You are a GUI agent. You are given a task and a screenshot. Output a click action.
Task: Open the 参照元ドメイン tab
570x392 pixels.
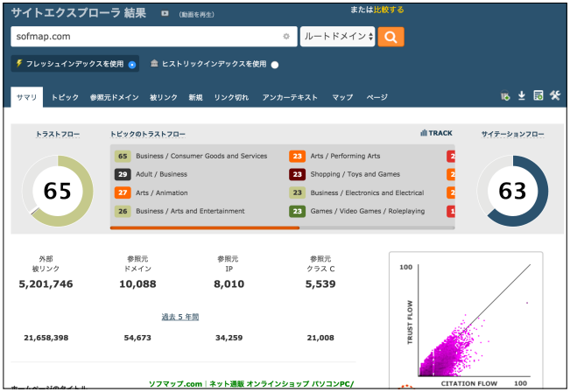[114, 97]
